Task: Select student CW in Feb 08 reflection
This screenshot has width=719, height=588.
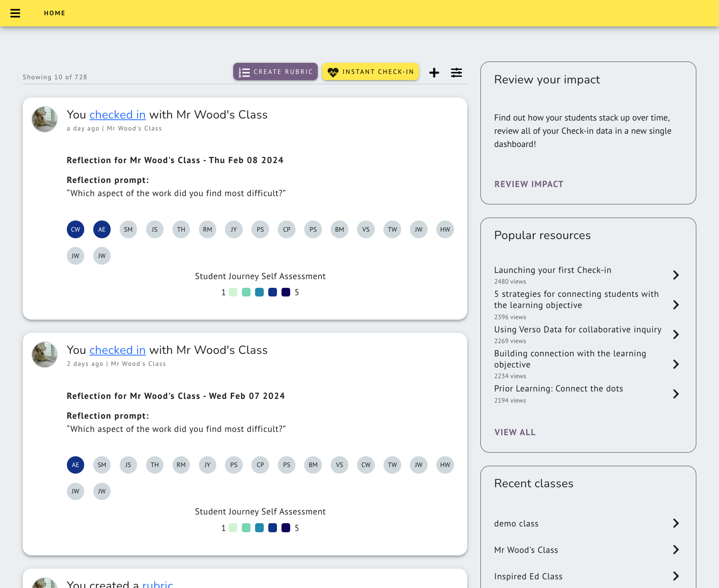Action: (76, 230)
